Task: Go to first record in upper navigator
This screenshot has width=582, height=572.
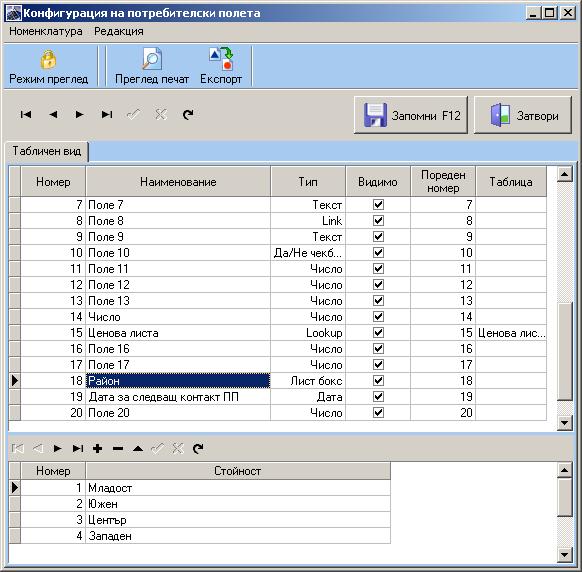Action: (x=26, y=114)
